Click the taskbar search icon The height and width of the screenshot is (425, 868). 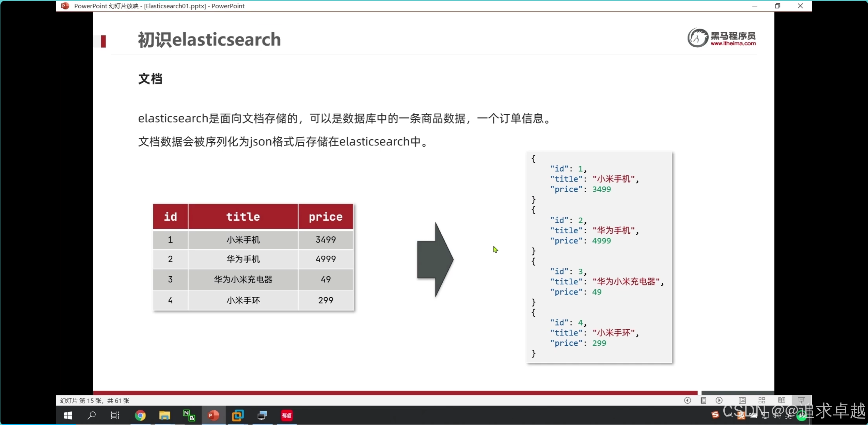point(91,415)
